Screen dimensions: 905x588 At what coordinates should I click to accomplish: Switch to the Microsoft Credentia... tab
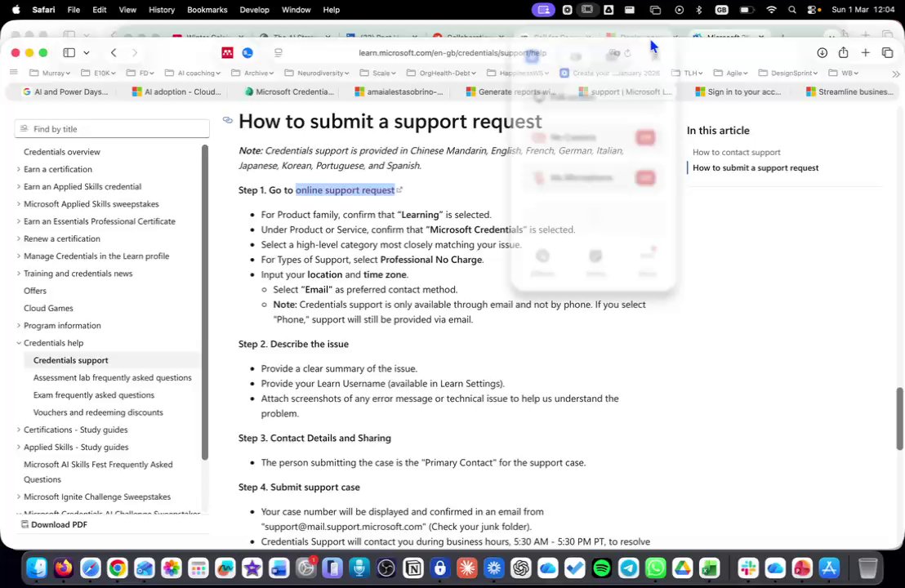[289, 91]
